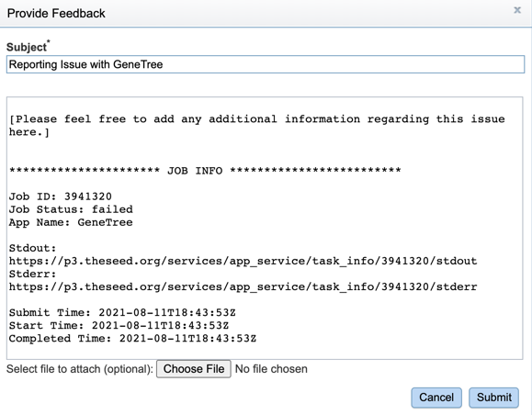Click the stdout URL text line
This screenshot has height=415, width=532.
(x=243, y=261)
